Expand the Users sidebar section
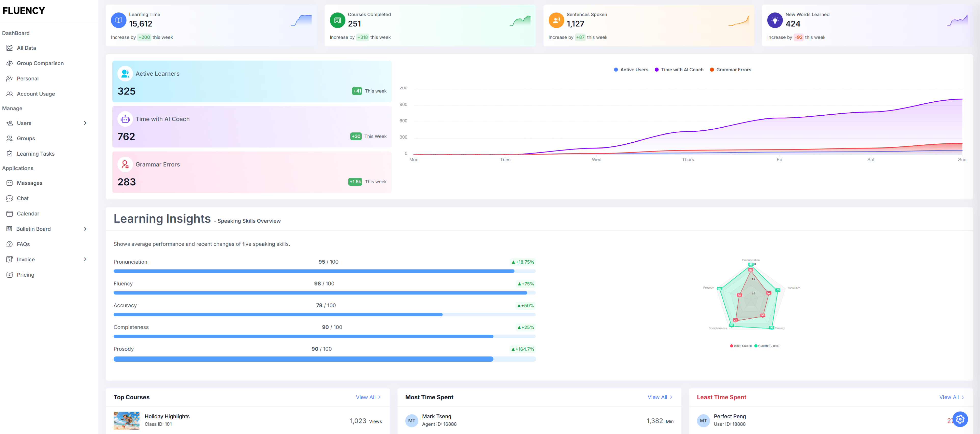 coord(85,123)
